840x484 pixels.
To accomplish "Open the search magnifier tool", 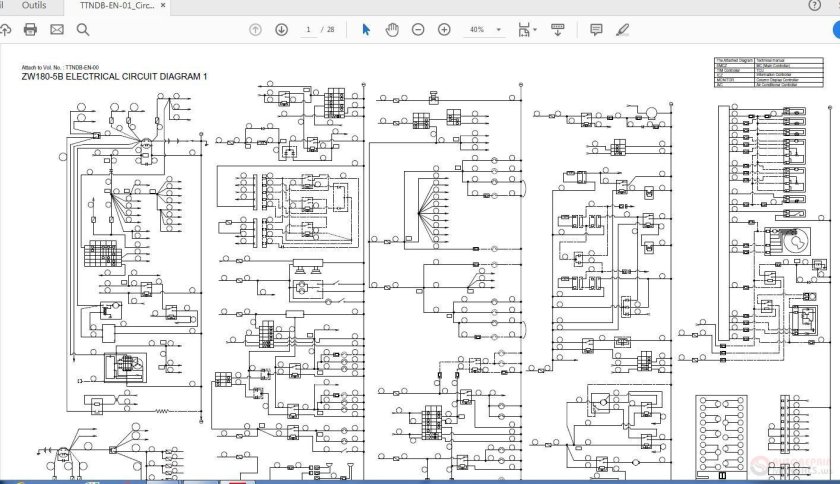I will coord(83,30).
